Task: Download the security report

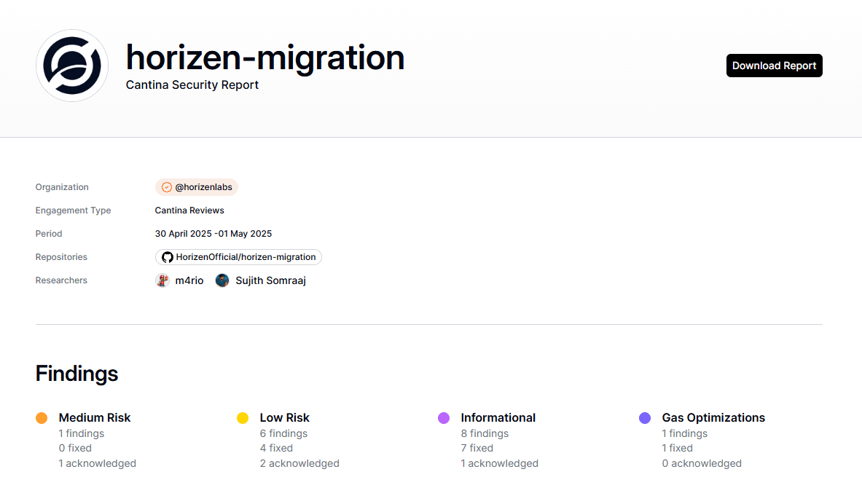Action: pos(774,66)
